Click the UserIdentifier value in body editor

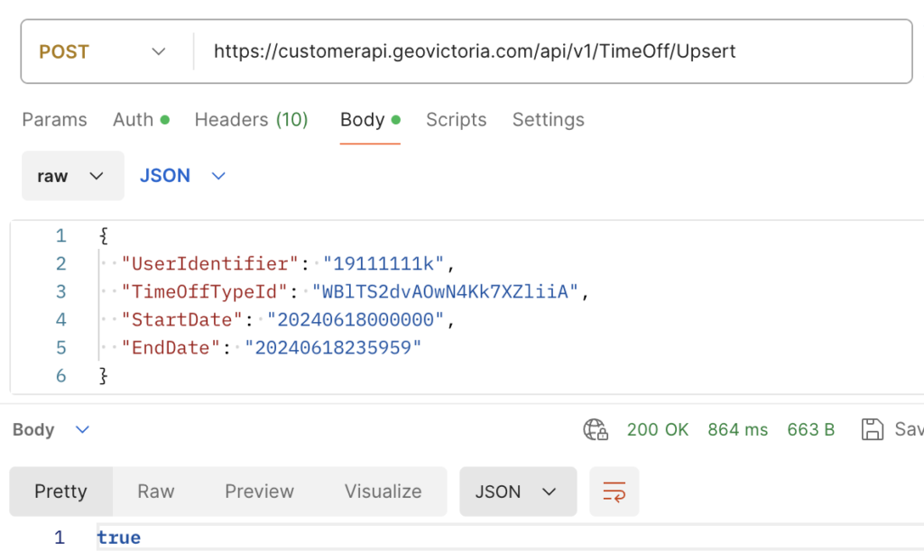coord(384,264)
